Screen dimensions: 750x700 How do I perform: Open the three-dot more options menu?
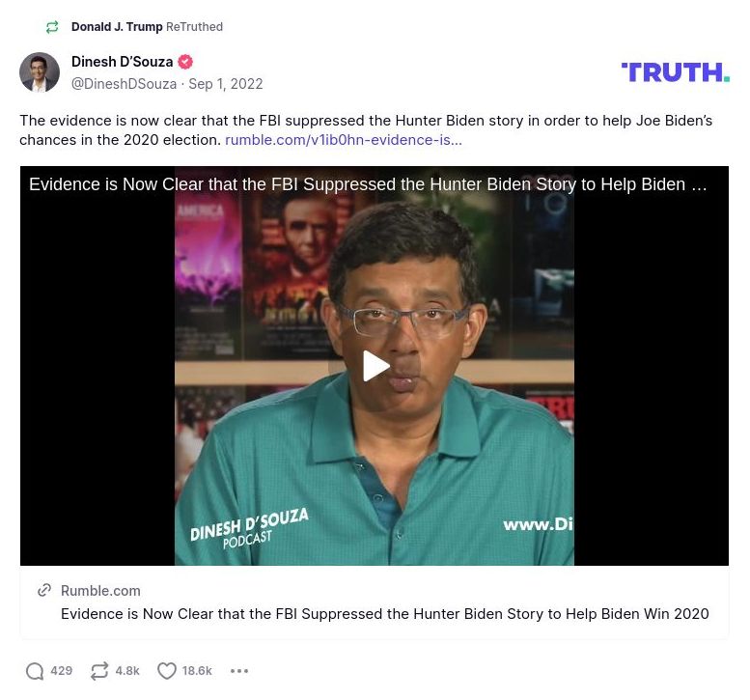click(x=239, y=671)
